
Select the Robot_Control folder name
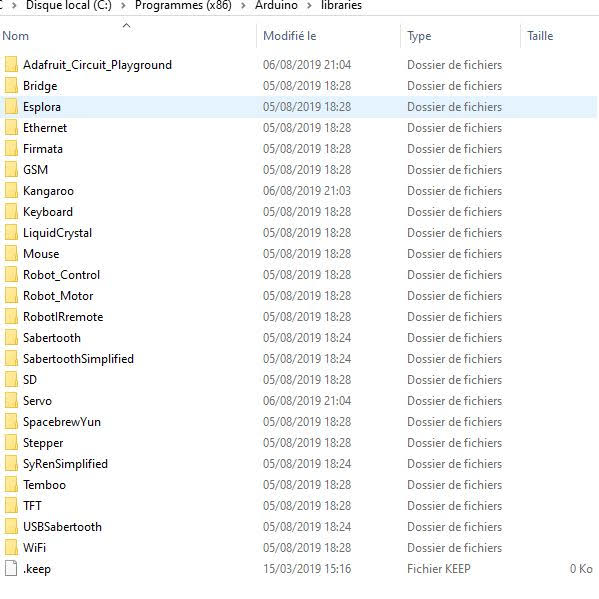[62, 275]
